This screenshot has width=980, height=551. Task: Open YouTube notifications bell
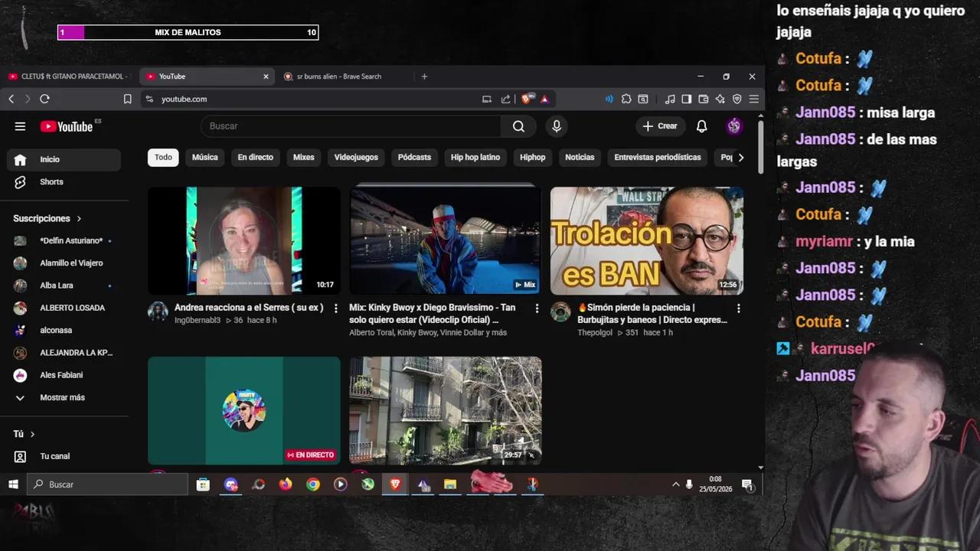coord(701,126)
